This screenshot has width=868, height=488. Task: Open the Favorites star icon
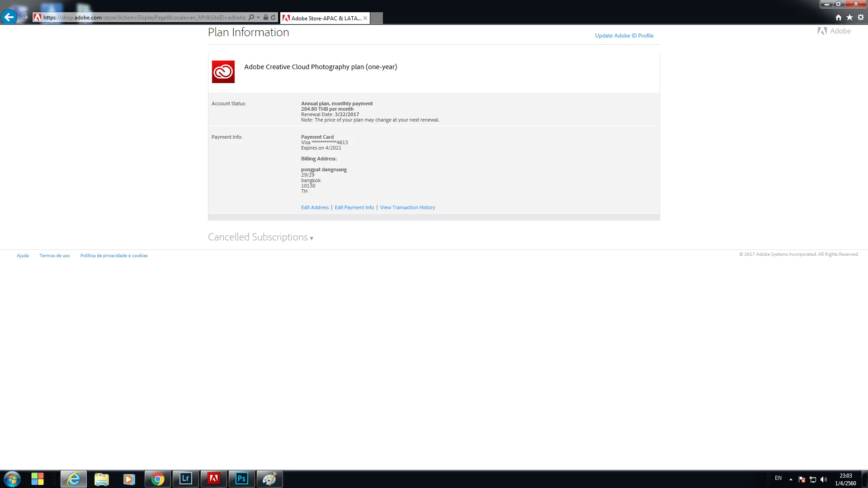click(849, 18)
